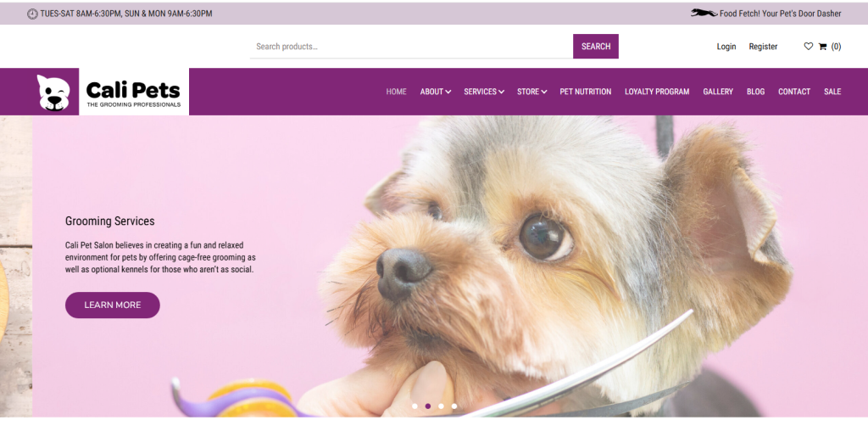The image size is (868, 426).
Task: Open the Login link
Action: click(726, 47)
